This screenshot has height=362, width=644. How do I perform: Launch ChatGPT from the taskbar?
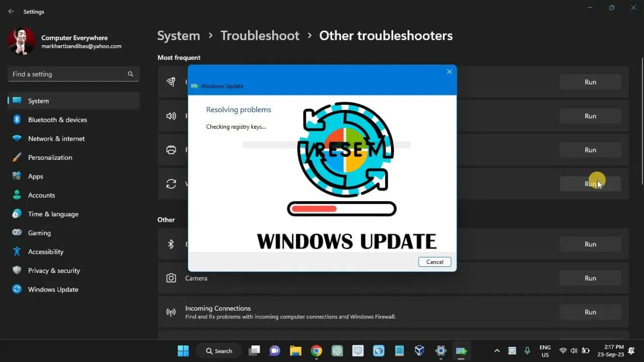point(337,350)
